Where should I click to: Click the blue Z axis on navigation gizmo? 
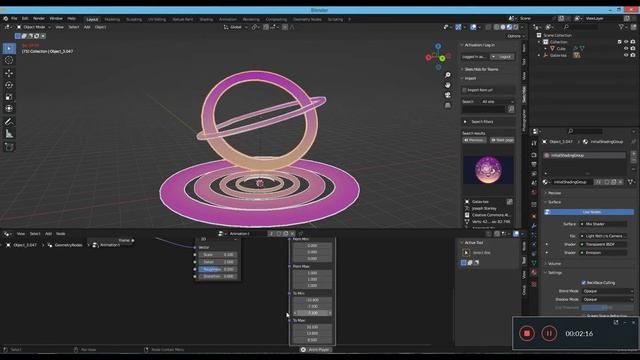(438, 47)
